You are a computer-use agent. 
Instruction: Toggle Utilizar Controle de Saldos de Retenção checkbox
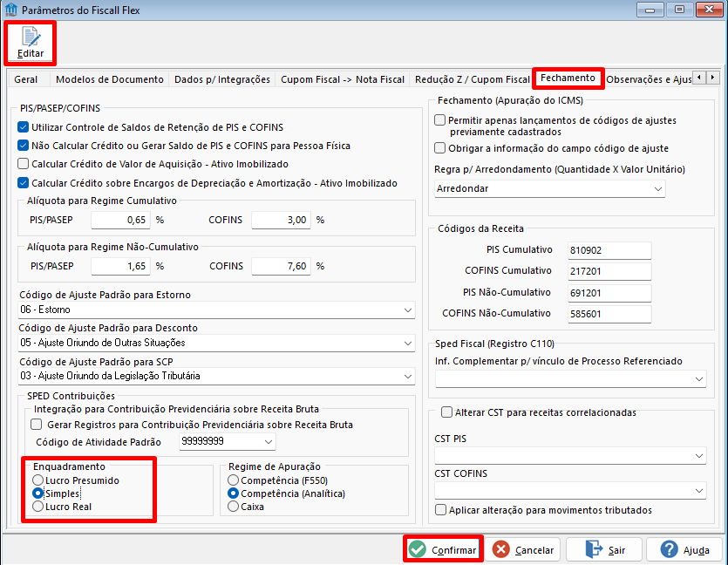23,127
